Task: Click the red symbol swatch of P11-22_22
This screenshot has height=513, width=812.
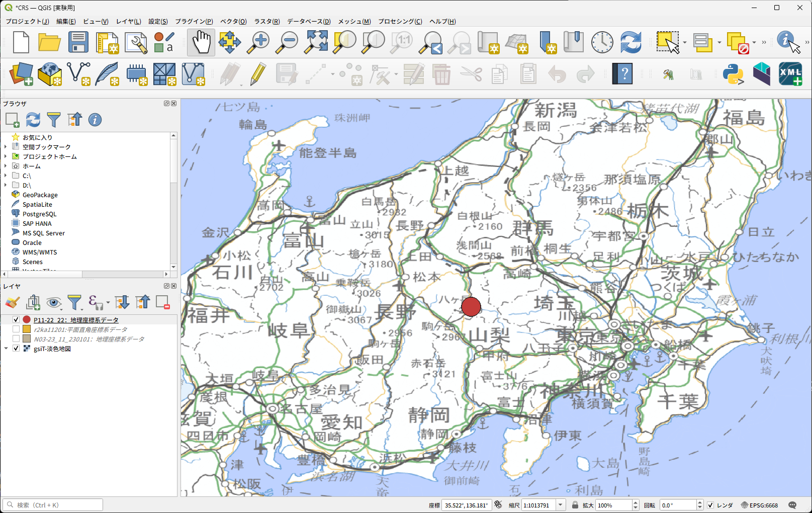Action: point(27,320)
